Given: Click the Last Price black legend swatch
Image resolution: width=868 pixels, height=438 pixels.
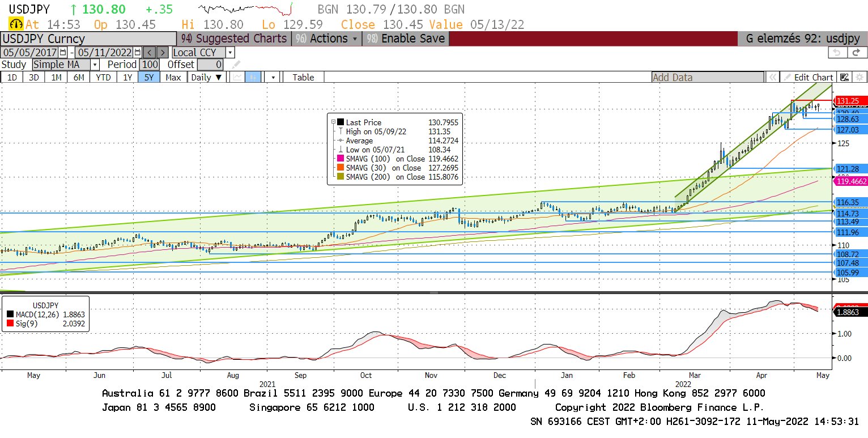Looking at the screenshot, I should coord(340,122).
